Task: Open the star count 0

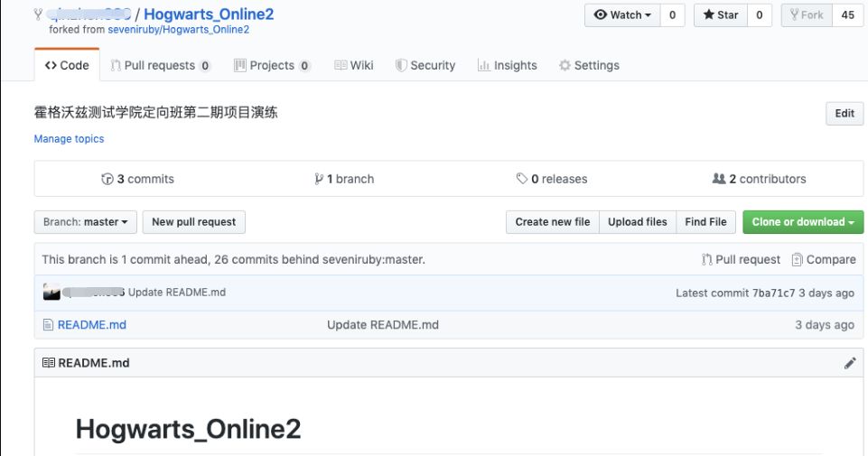Action: coord(760,15)
